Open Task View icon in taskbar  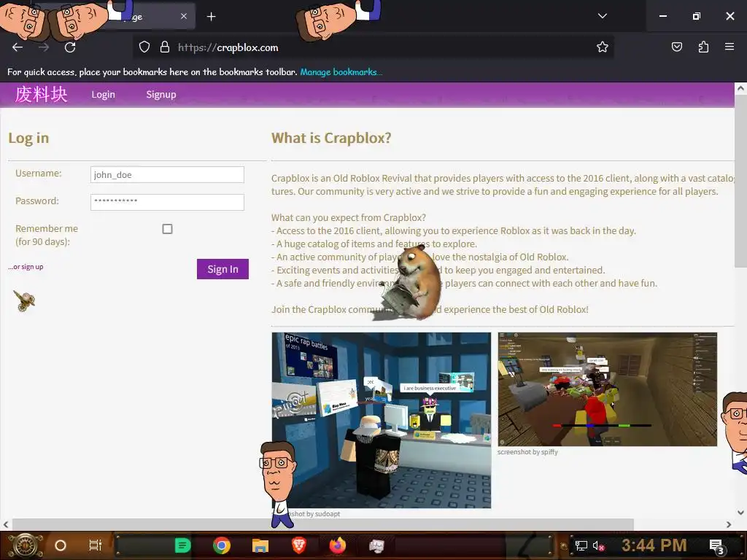(96, 545)
